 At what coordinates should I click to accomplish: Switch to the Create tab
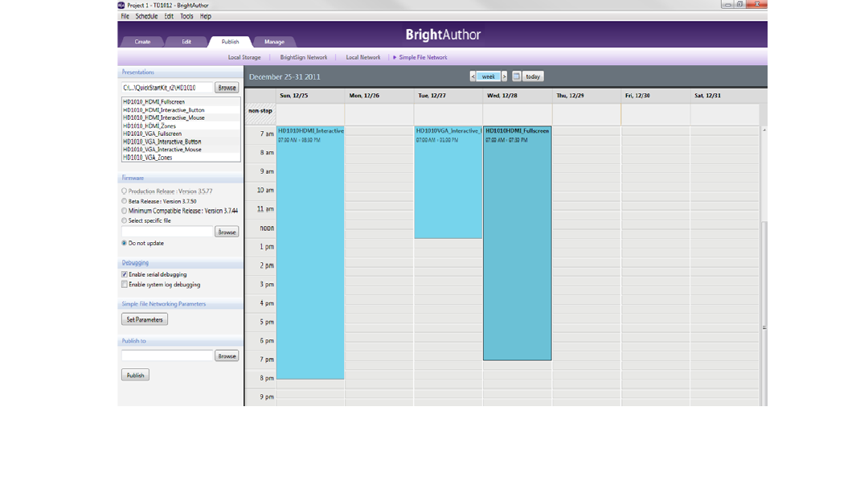point(142,42)
